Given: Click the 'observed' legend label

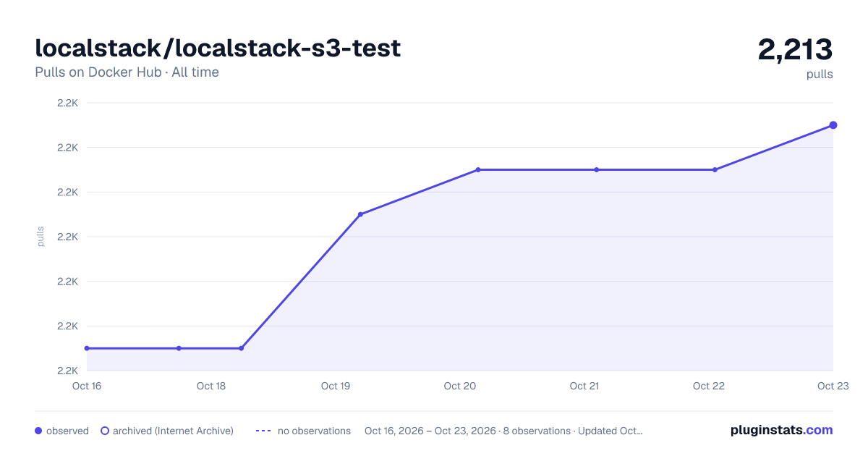Looking at the screenshot, I should pyautogui.click(x=67, y=431).
